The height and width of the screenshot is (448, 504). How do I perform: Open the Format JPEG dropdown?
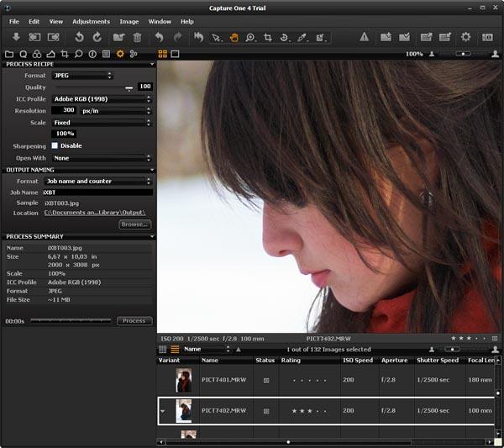82,76
